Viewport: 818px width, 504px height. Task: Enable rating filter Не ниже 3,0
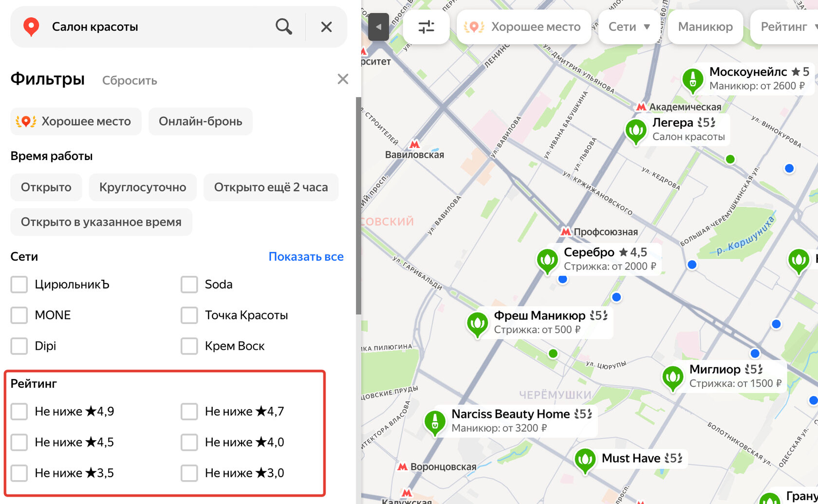pyautogui.click(x=189, y=473)
